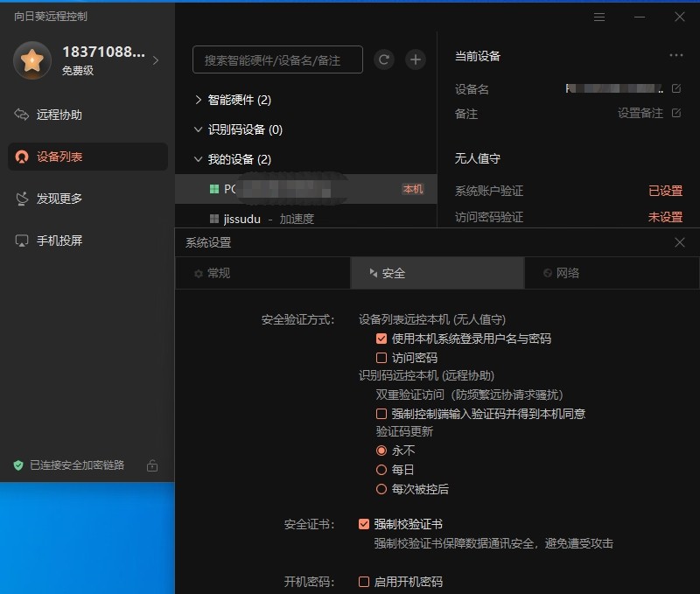Click the lock icon beside 已连接安全加密链路

(x=150, y=466)
